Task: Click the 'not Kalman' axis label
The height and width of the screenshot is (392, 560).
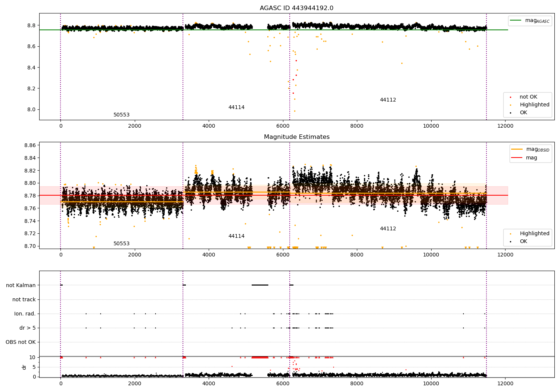Action: (21, 285)
